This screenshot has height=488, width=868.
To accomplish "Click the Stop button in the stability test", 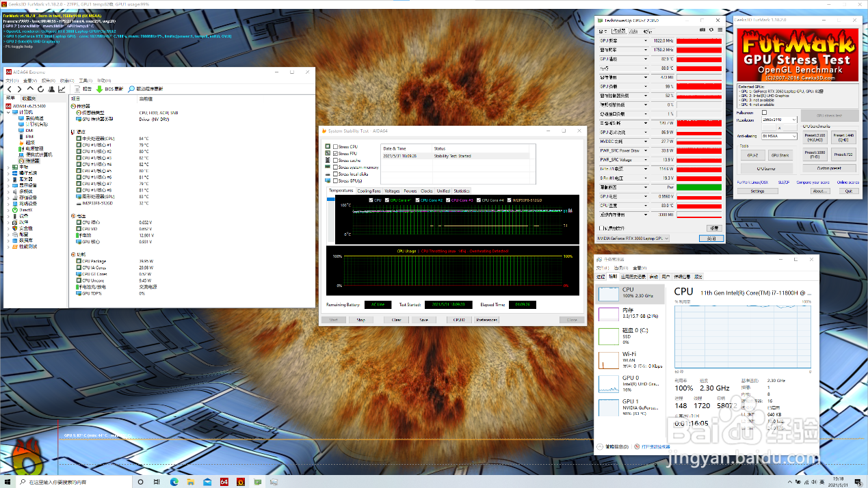I will 360,319.
